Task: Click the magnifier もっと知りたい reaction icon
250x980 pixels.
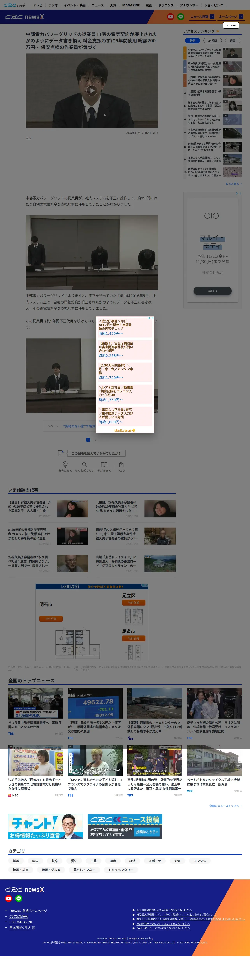Action: coord(85,464)
